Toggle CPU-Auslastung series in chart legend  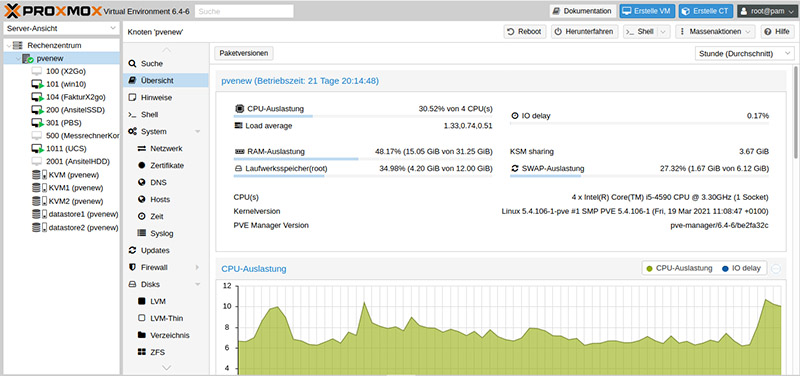point(679,268)
